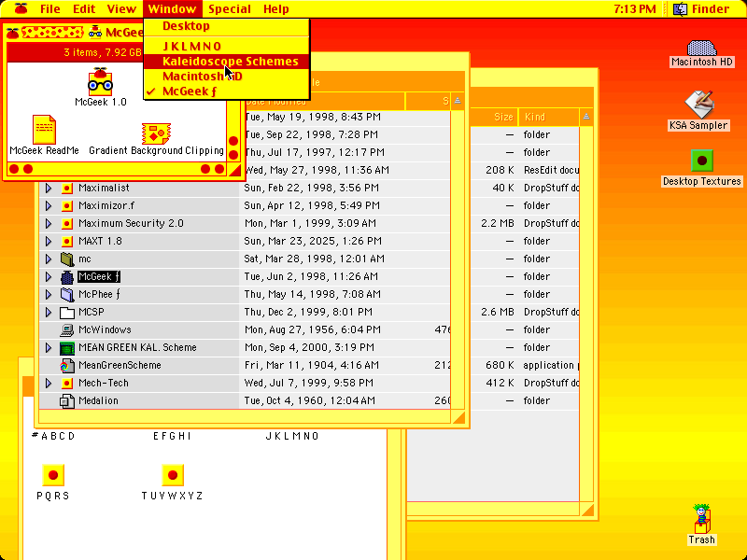Click the Maximalist row's folder icon
Viewport: 747px width, 560px height.
pyautogui.click(x=67, y=189)
